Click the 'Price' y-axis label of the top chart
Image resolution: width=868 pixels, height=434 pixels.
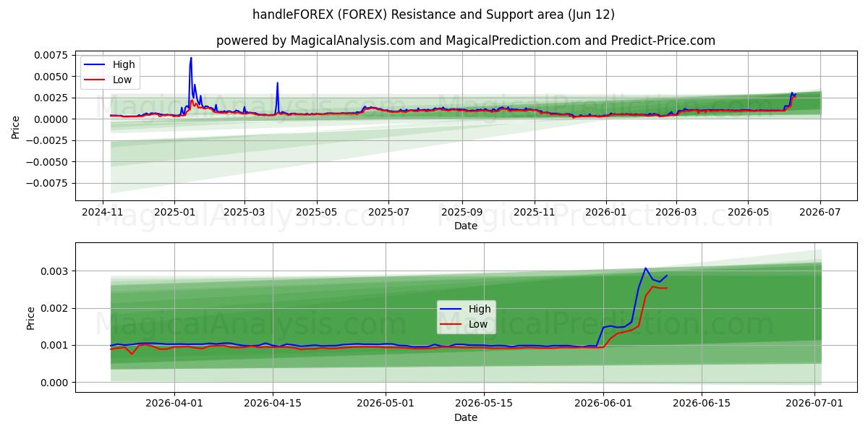[x=16, y=127]
